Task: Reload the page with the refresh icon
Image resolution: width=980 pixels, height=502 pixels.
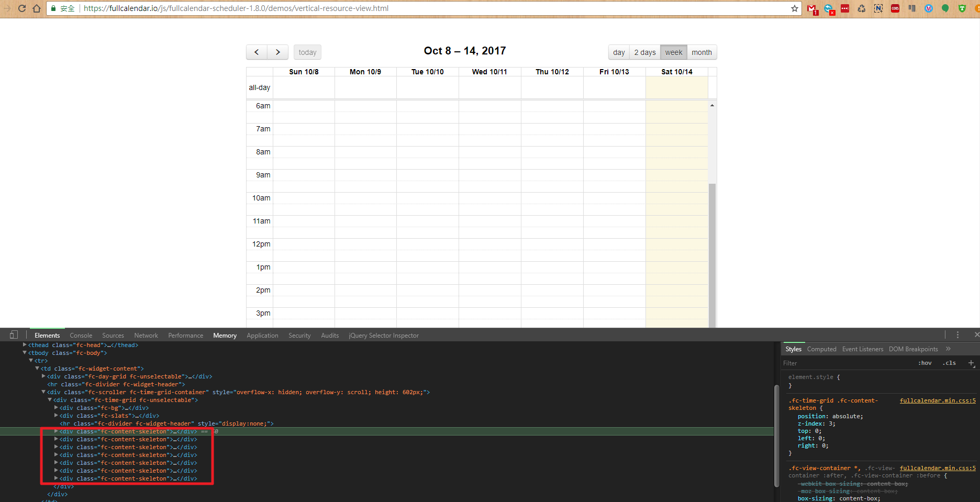Action: [22, 8]
